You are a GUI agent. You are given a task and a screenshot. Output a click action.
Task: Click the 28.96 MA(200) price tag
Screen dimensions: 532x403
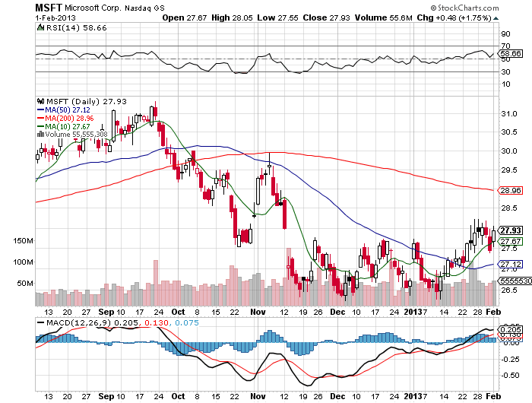(510, 190)
